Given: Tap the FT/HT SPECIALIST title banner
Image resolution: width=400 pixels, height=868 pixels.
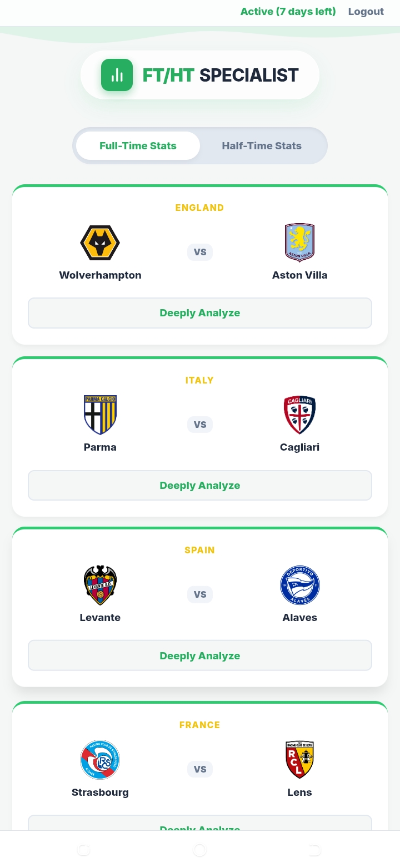Looking at the screenshot, I should pos(221,75).
